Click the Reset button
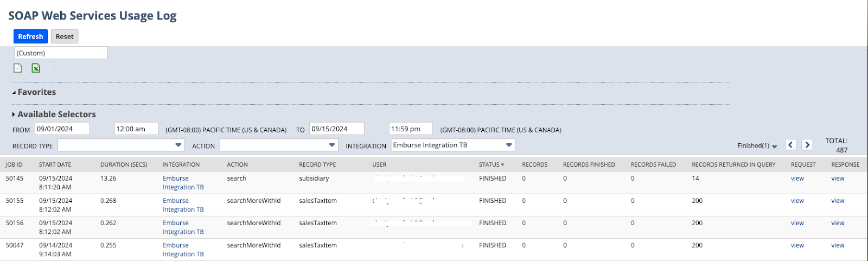868x261 pixels. tap(65, 36)
